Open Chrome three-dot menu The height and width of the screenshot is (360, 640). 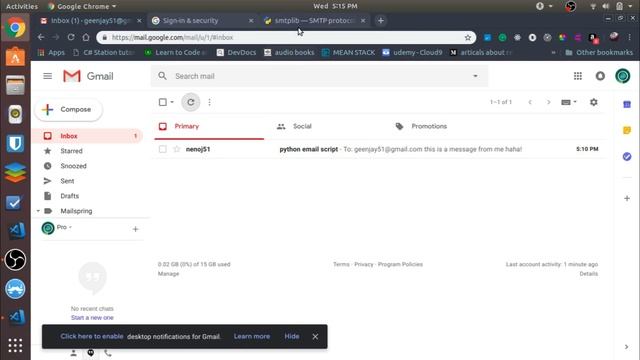tap(629, 37)
